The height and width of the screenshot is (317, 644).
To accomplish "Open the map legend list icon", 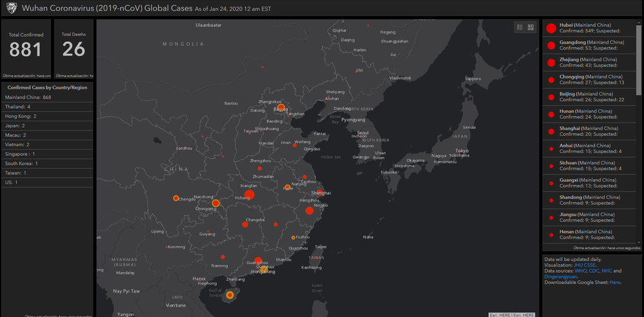I will [519, 27].
